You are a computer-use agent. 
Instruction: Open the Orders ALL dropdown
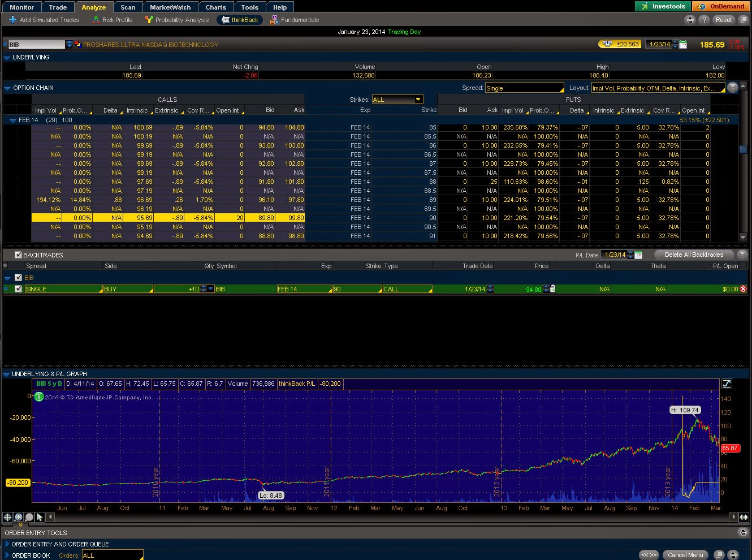point(113,555)
